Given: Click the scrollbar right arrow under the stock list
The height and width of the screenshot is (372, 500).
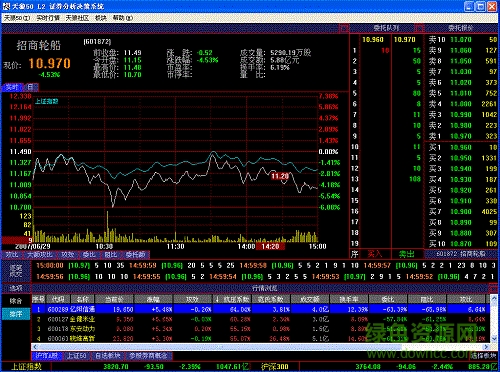Looking at the screenshot, I should pos(487,347).
